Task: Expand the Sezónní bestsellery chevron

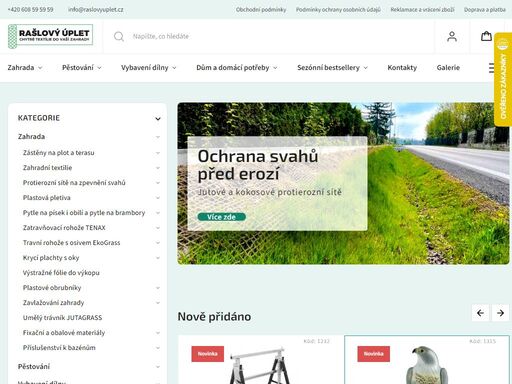Action: (x=365, y=68)
